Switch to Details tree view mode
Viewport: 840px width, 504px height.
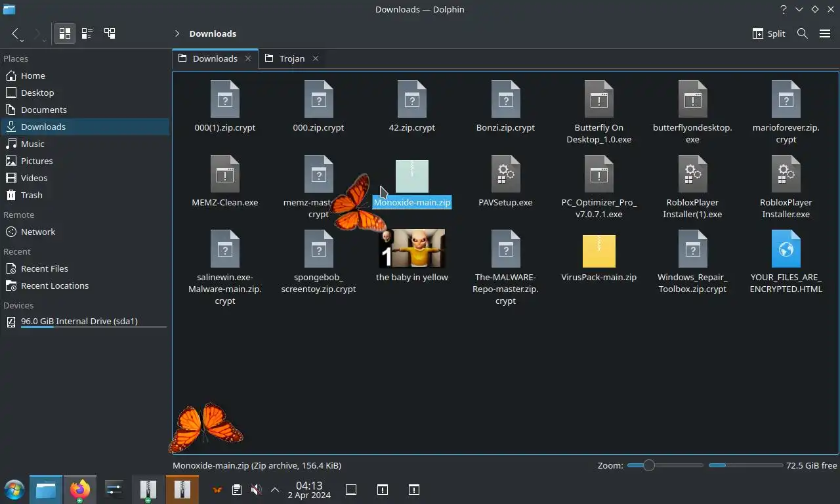(x=110, y=33)
